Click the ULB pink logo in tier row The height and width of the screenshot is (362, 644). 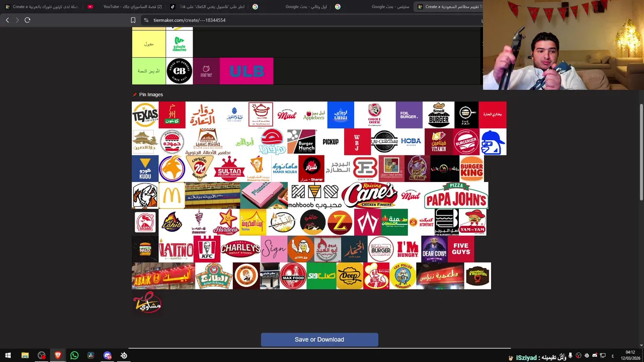click(x=247, y=71)
